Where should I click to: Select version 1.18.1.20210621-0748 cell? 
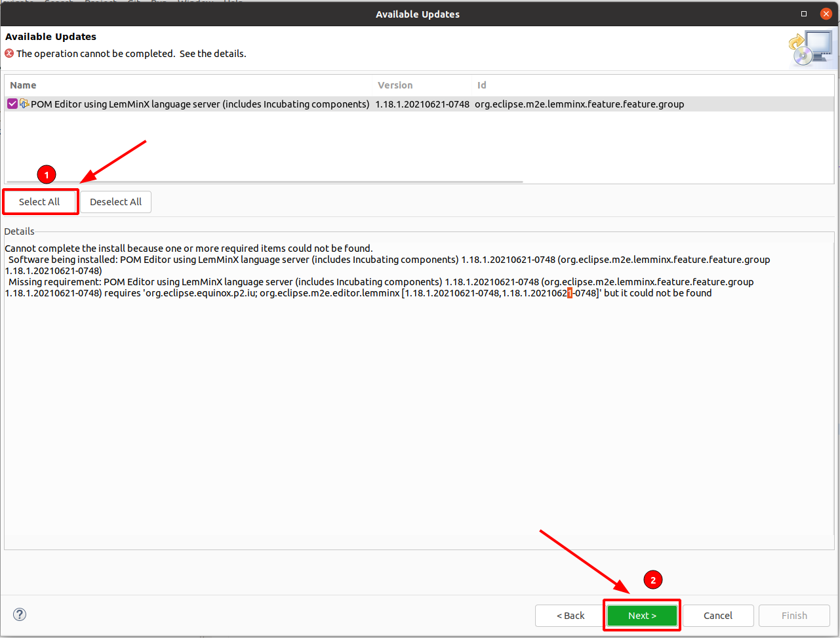pos(422,104)
